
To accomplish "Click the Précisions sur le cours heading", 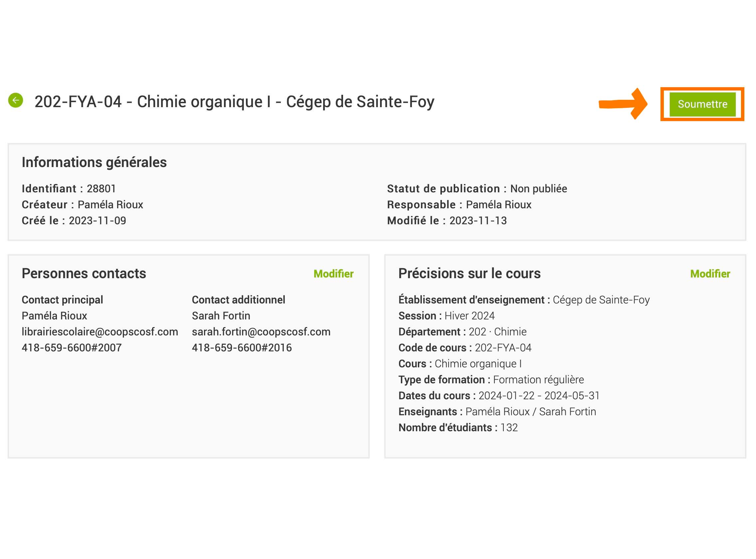I will click(x=470, y=274).
